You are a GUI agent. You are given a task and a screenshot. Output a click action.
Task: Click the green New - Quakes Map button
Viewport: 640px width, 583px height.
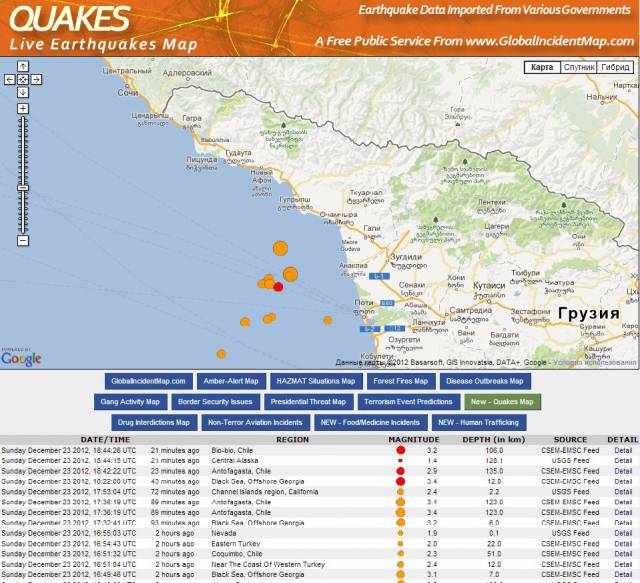(x=503, y=402)
